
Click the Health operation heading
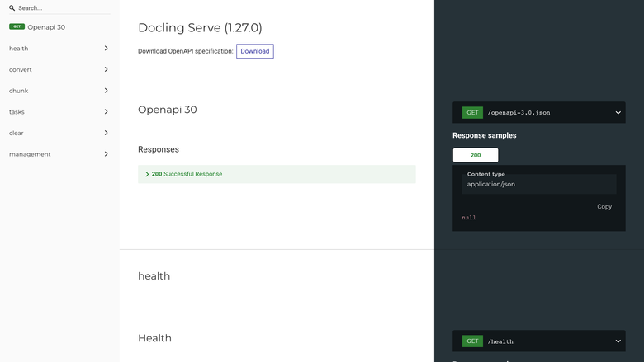click(x=154, y=338)
